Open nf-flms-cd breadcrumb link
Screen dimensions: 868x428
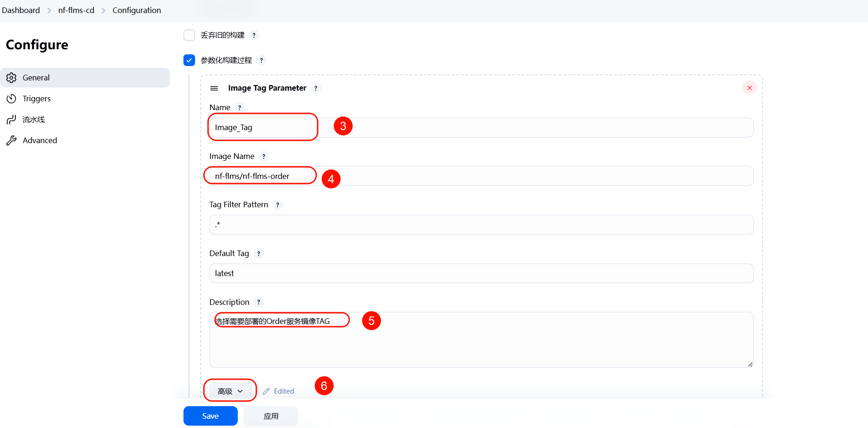click(x=76, y=10)
